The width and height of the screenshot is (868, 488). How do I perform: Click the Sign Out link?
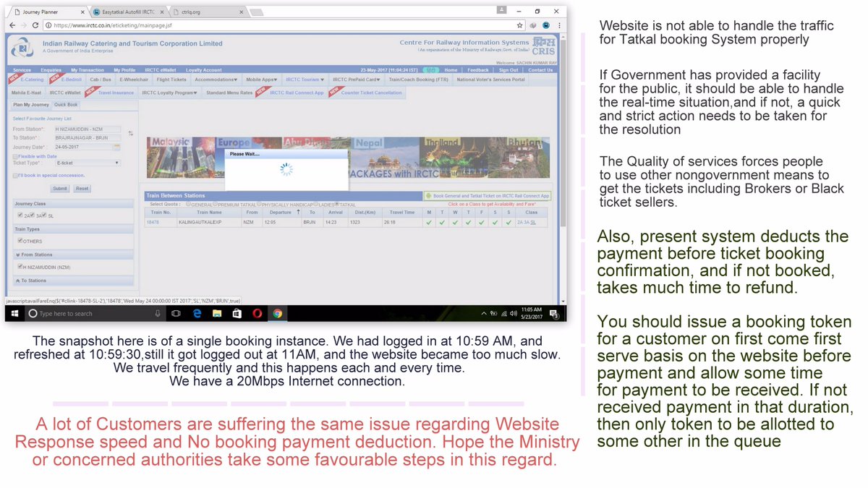[x=509, y=70]
